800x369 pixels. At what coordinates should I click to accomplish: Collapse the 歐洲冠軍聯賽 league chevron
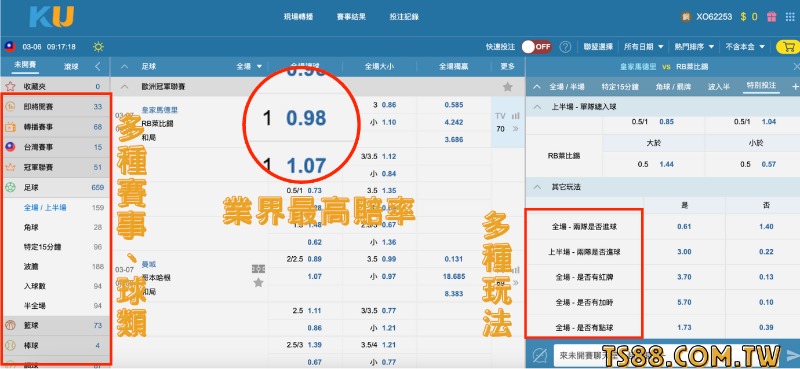(x=125, y=87)
